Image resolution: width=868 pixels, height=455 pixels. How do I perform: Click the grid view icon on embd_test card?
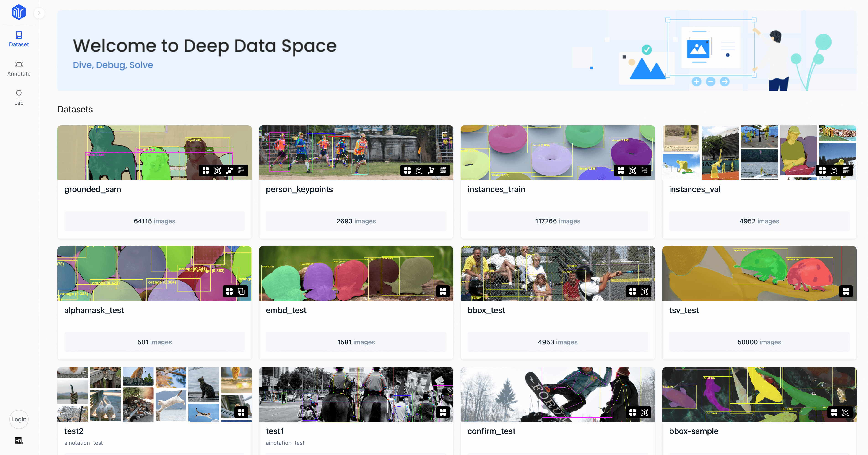[x=442, y=291]
